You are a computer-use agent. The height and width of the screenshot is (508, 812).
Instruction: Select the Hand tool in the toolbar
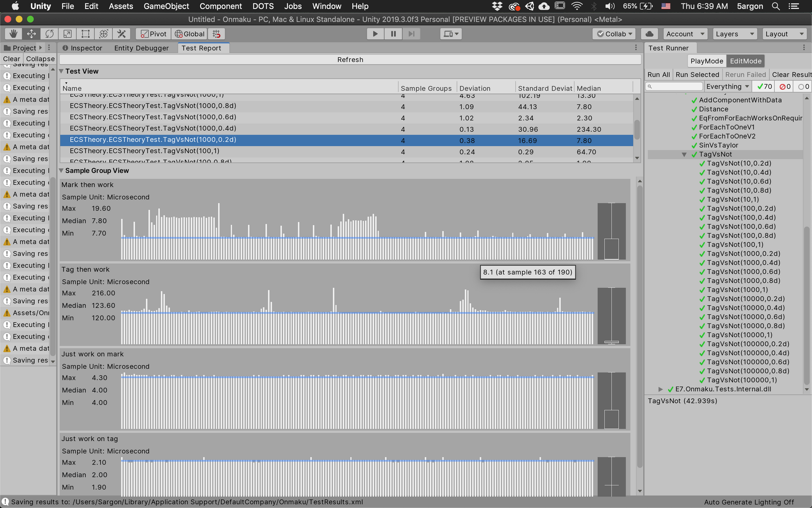coord(13,34)
